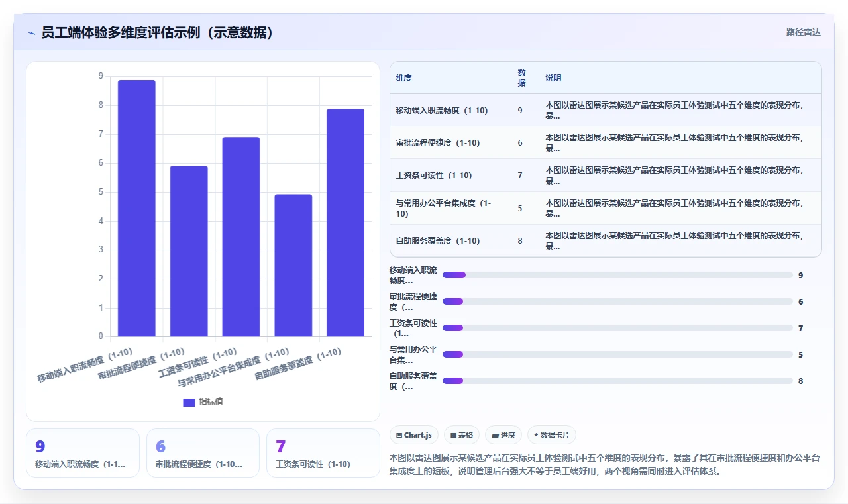Click the value 5 in the 与常用办公平台集成度 table row
The image size is (848, 504).
520,209
